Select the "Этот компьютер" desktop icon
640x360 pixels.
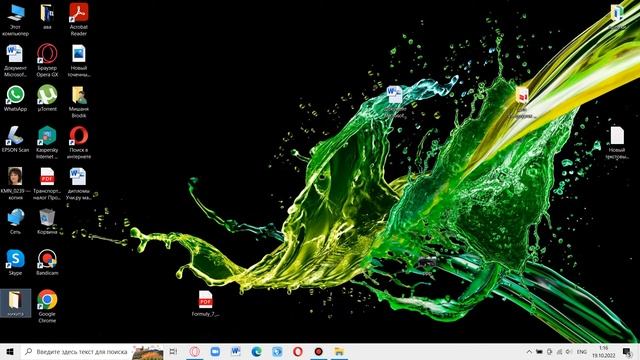point(15,20)
